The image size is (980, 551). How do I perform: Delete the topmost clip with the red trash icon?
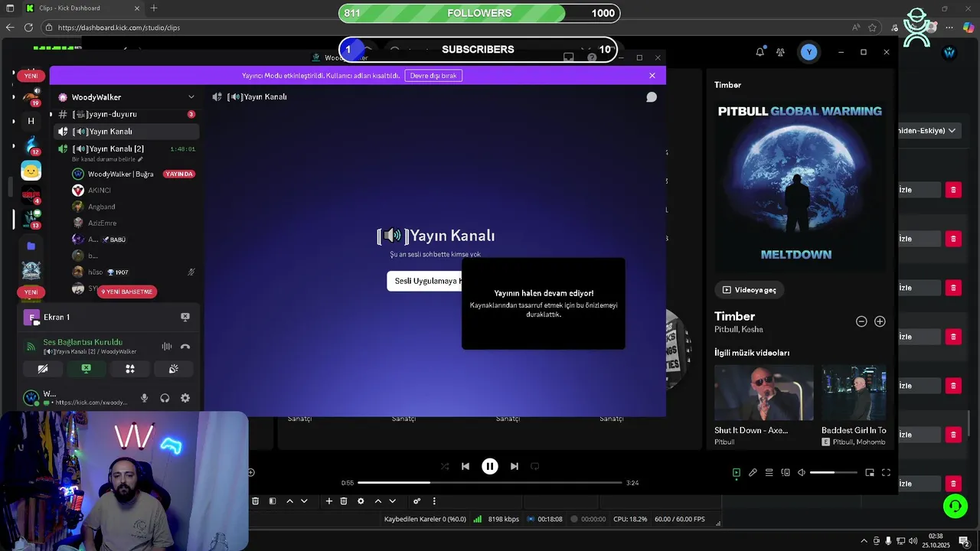[953, 190]
